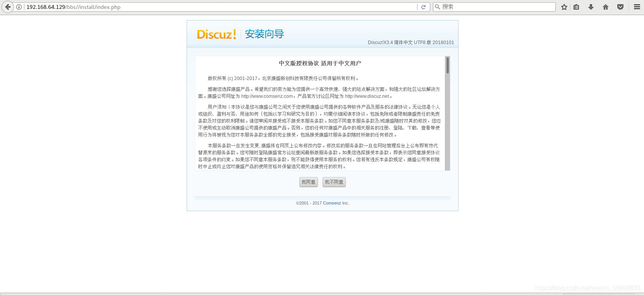Click the Discuz! logo
The image size is (644, 295).
(x=216, y=34)
